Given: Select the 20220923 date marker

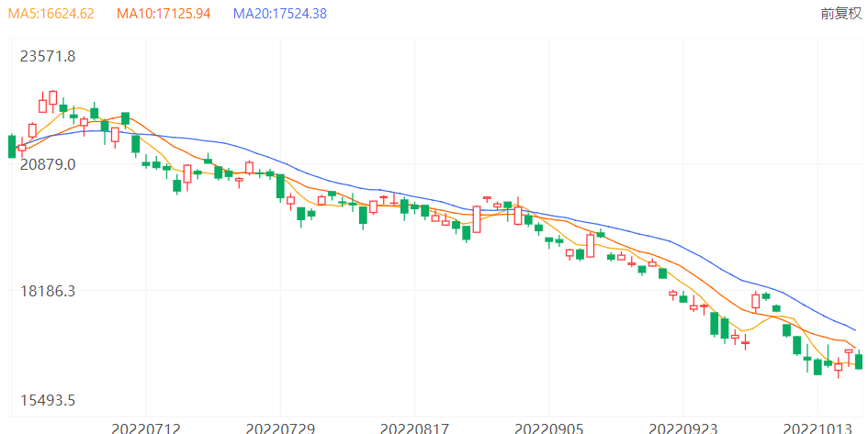Looking at the screenshot, I should tap(683, 428).
